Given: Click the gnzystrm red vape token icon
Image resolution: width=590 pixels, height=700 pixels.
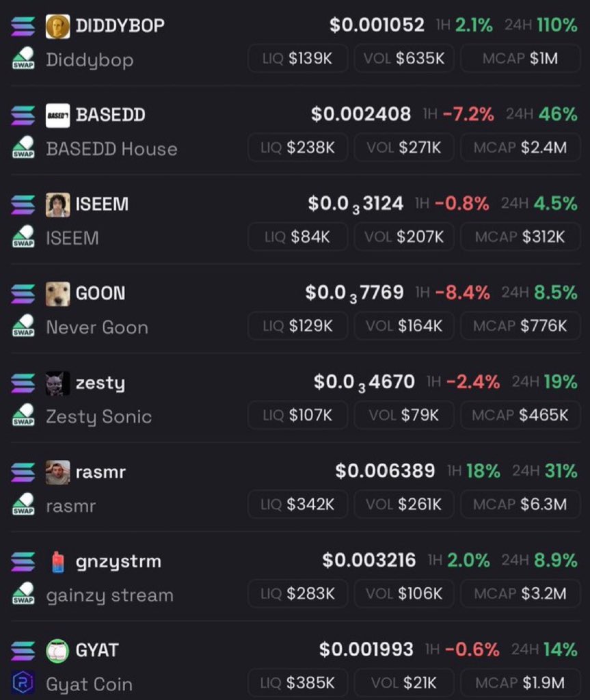Looking at the screenshot, I should click(57, 562).
